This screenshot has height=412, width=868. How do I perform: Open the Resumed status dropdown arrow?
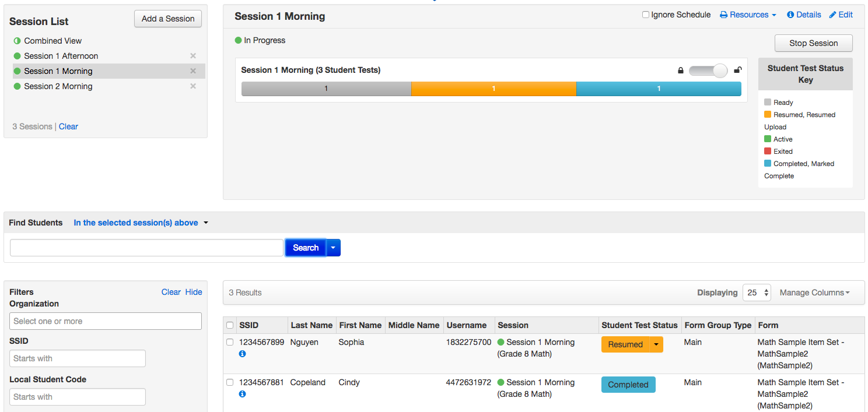656,344
